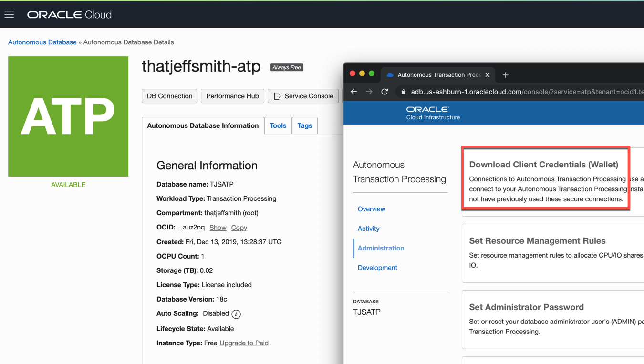Image resolution: width=644 pixels, height=364 pixels.
Task: Click the Oracle Cloud Infrastructure logo
Action: (x=433, y=113)
